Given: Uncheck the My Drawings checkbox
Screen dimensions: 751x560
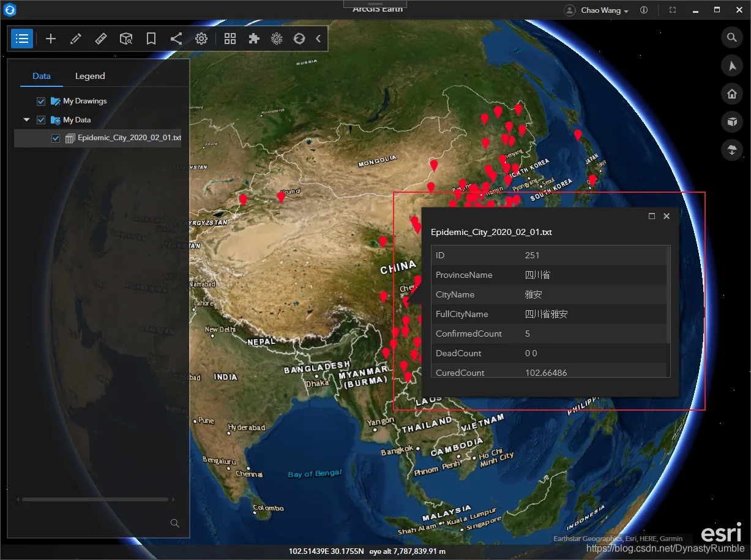Looking at the screenshot, I should (41, 101).
